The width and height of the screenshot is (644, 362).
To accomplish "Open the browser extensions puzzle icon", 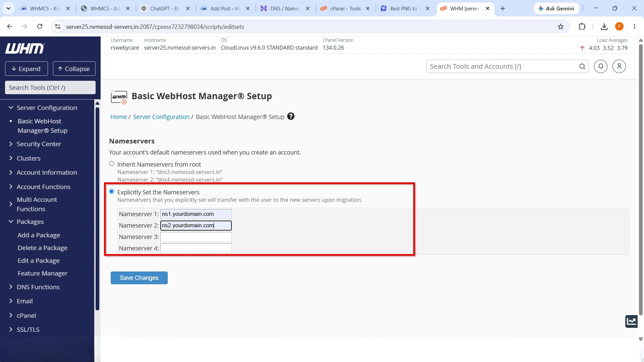I will pos(582,26).
